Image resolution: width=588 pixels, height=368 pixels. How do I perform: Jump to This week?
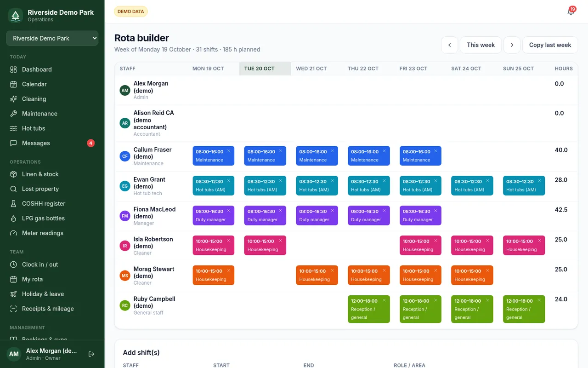(x=481, y=45)
